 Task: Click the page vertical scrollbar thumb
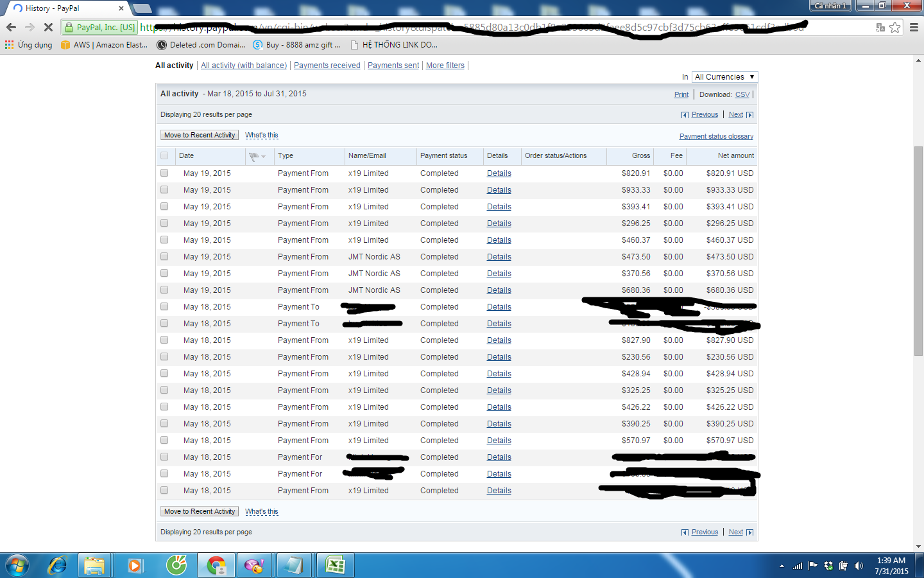[x=918, y=251]
